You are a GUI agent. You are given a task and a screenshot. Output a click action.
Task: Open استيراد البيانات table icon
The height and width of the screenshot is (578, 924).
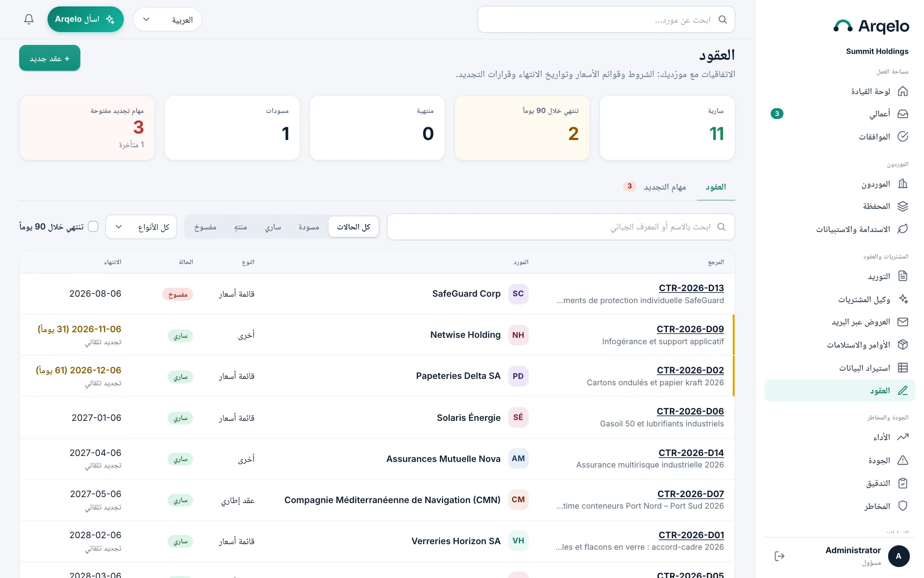coord(903,367)
